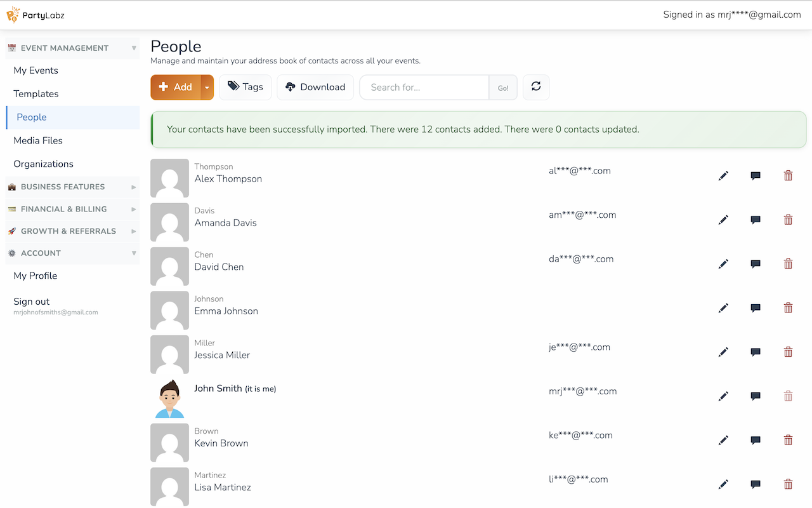Open the Add button dropdown arrow
The image size is (812, 508).
coord(207,88)
